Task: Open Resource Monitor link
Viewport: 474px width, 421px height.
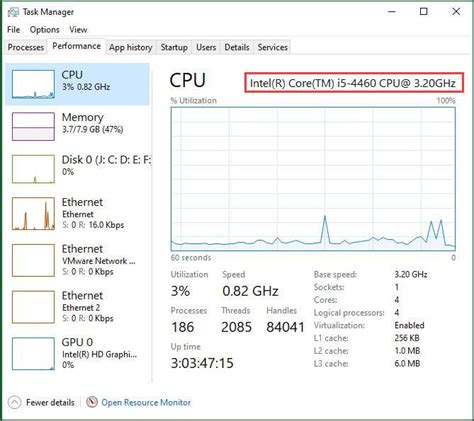Action: (146, 402)
